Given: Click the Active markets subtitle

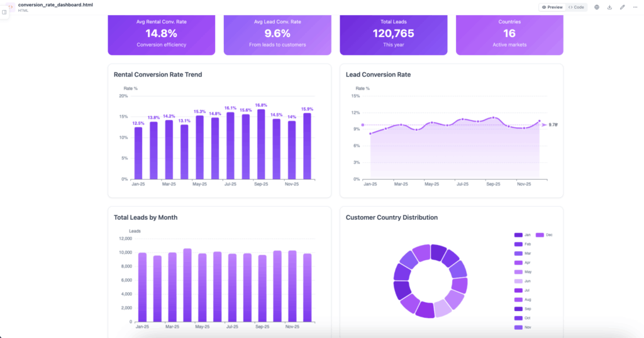Looking at the screenshot, I should pos(509,45).
